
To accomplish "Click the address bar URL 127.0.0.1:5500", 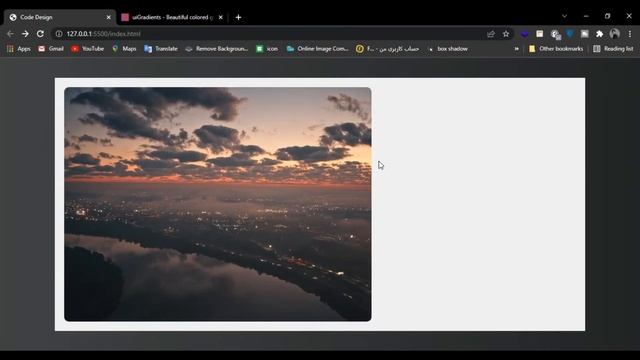I will pyautogui.click(x=104, y=34).
